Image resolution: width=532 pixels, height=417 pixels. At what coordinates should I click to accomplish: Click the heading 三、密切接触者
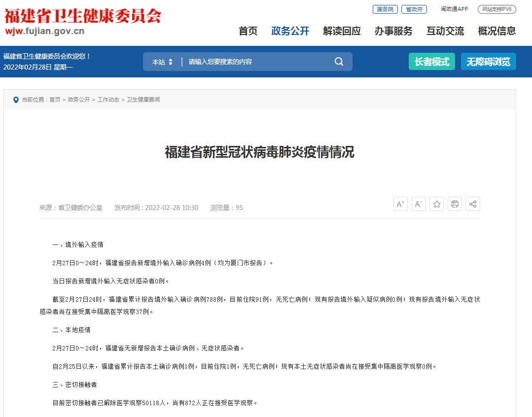(x=74, y=384)
